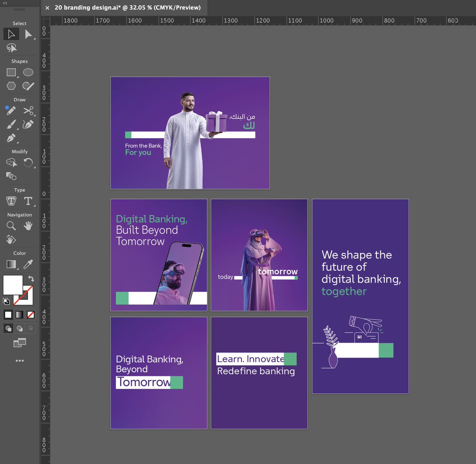Enable Draw Normal mode
This screenshot has height=464, width=476.
pyautogui.click(x=8, y=328)
